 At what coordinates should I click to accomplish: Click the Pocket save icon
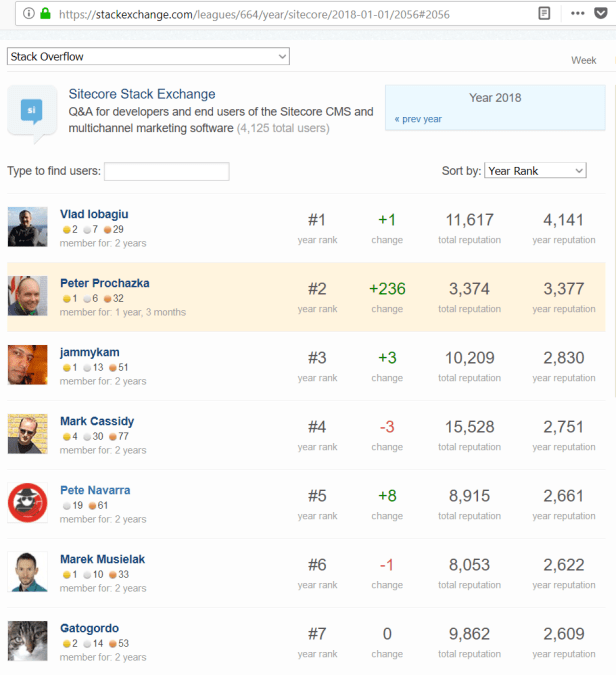601,14
